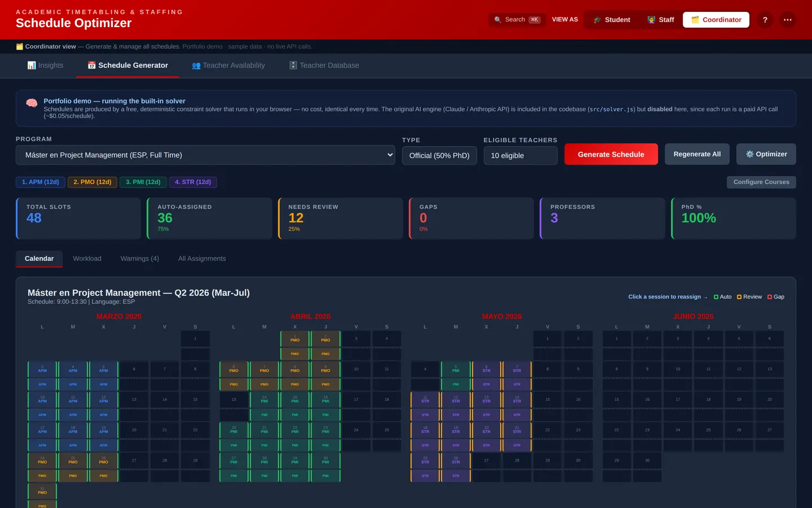Open dated PMI session on April 14

point(264,400)
